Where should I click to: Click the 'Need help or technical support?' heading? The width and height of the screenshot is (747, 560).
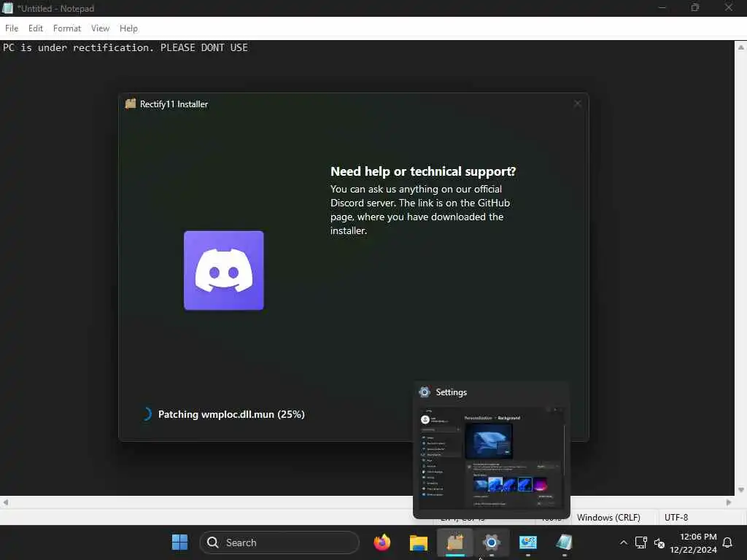click(x=423, y=171)
